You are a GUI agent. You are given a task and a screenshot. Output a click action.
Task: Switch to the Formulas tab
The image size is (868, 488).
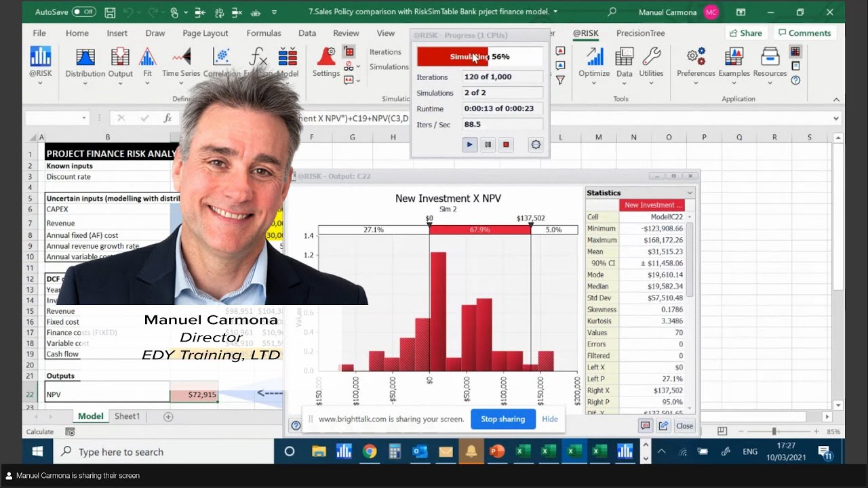[264, 33]
